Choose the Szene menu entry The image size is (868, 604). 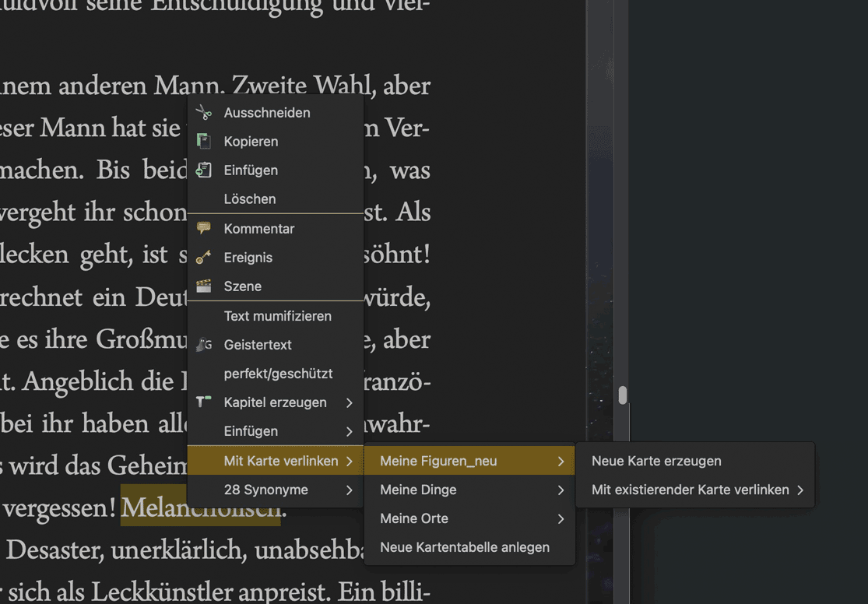pos(275,286)
